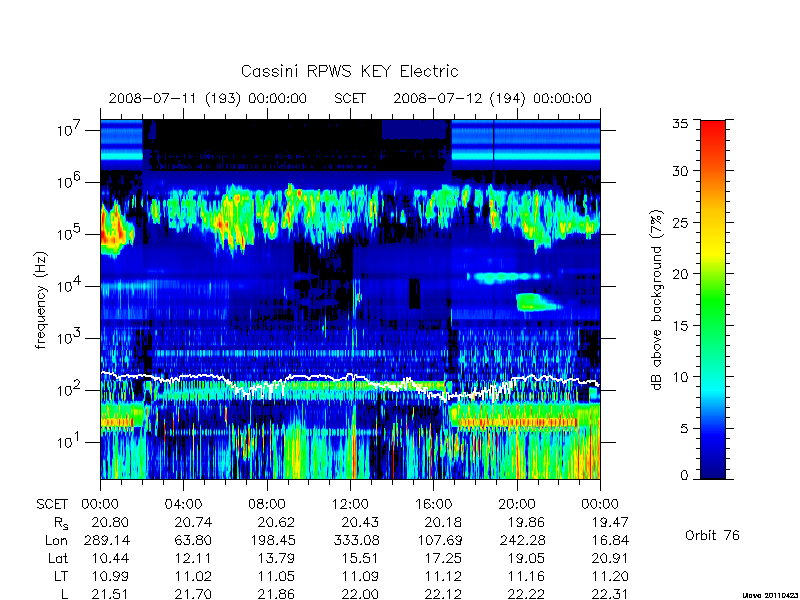Click the red emission patch near 10^5 Hz

(113, 231)
